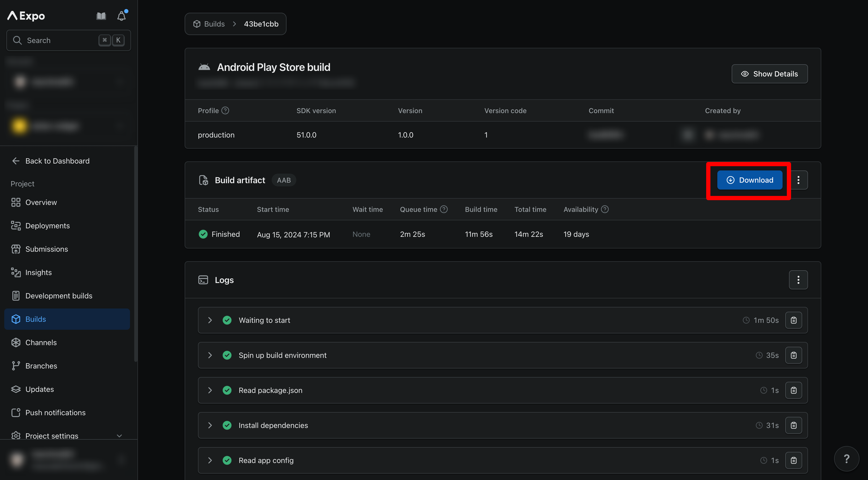Open the docs book icon

click(101, 16)
